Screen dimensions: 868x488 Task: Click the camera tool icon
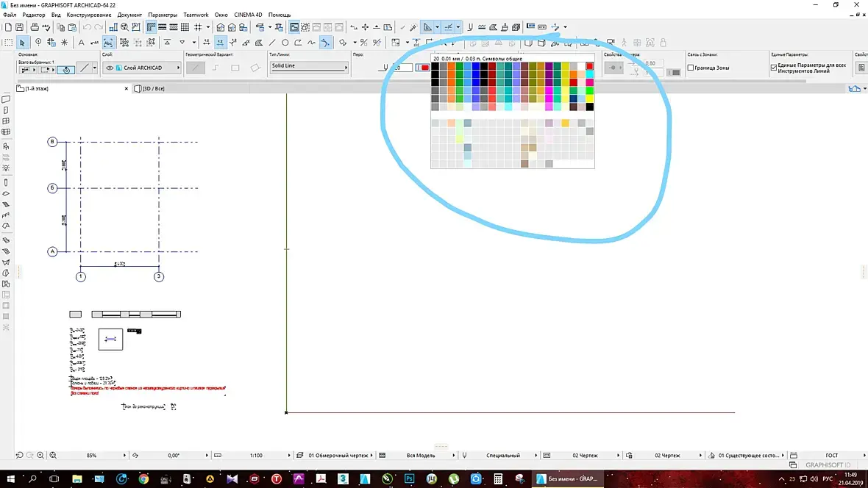611,43
